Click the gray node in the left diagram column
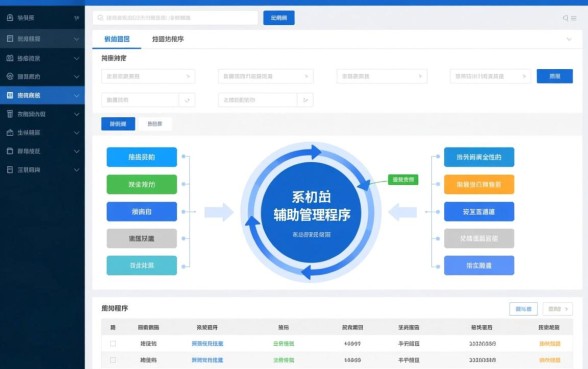Image resolution: width=588 pixels, height=369 pixels. [x=142, y=238]
